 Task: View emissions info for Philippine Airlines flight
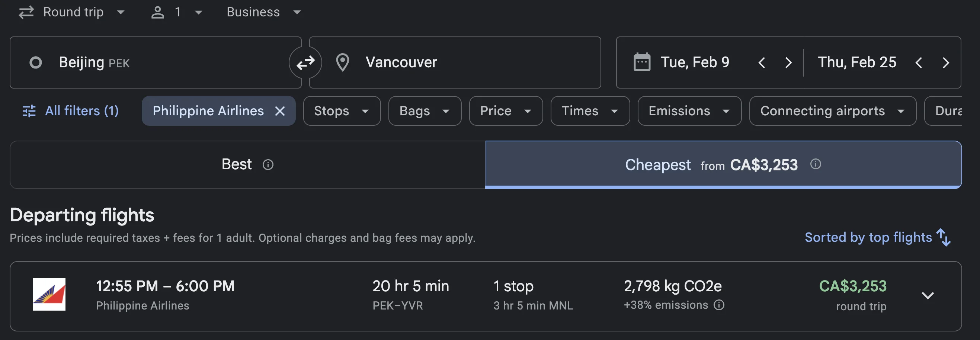click(719, 305)
